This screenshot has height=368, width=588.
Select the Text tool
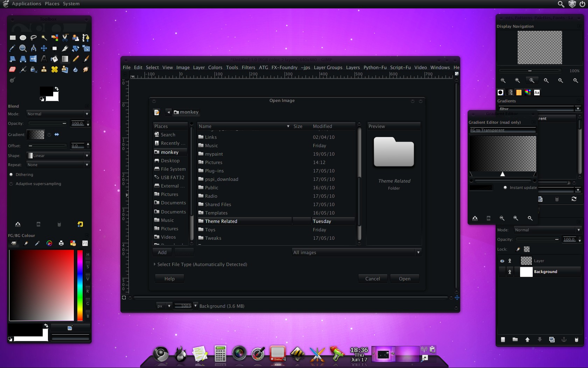tap(44, 59)
